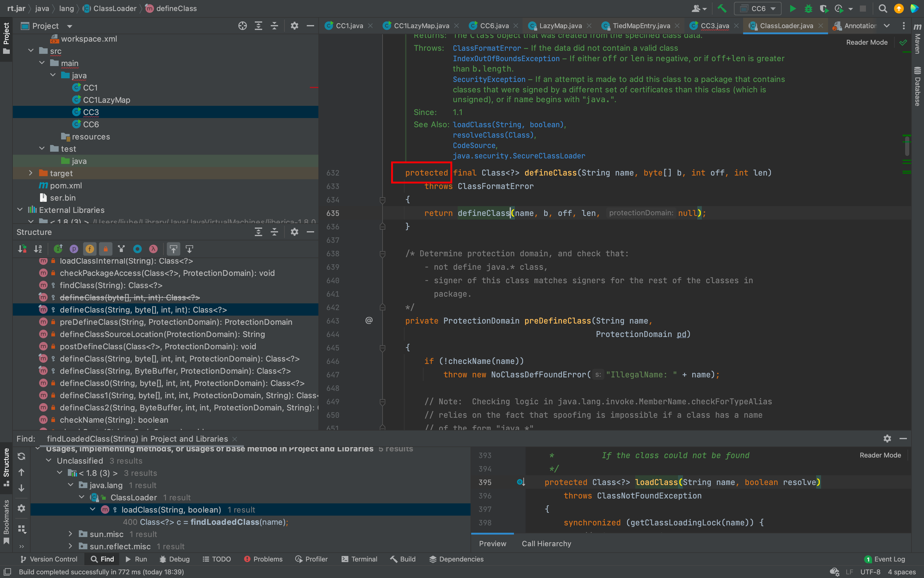Close the ClassLoader.java tab
The width and height of the screenshot is (924, 578).
pos(820,26)
